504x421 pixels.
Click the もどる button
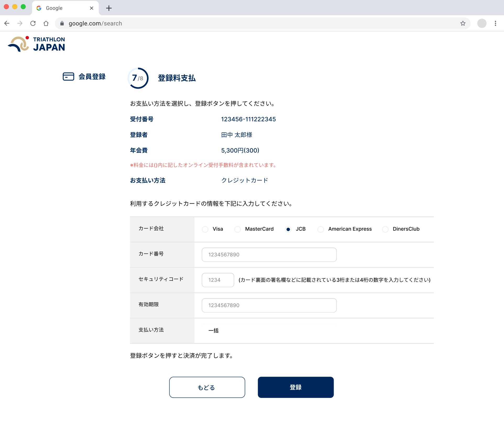pyautogui.click(x=207, y=387)
